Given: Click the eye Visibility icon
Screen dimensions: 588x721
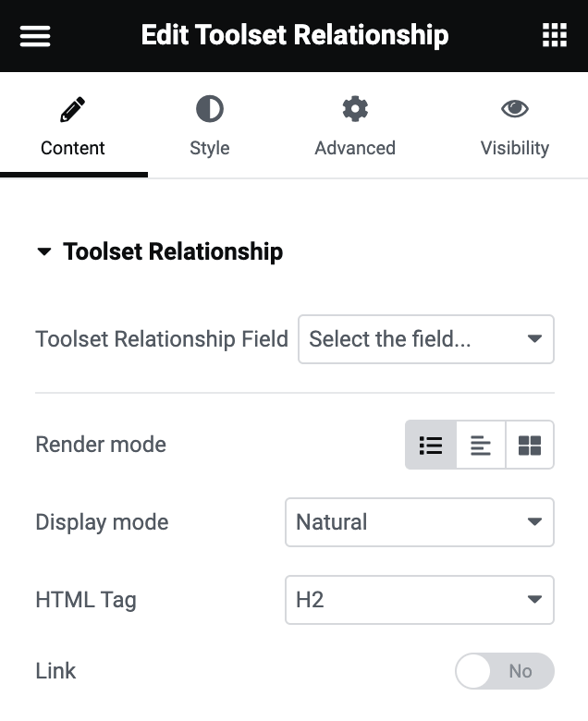Looking at the screenshot, I should (x=515, y=110).
